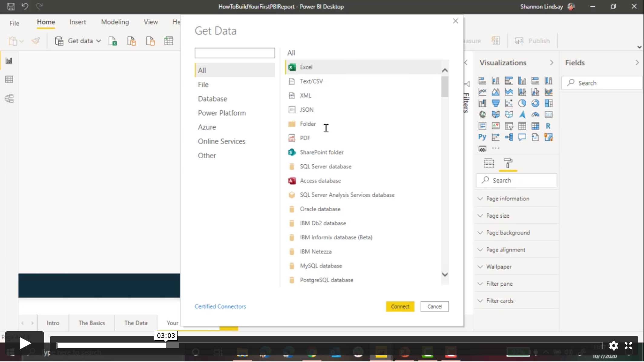Click the Format painter icon in ribbon

point(36,41)
